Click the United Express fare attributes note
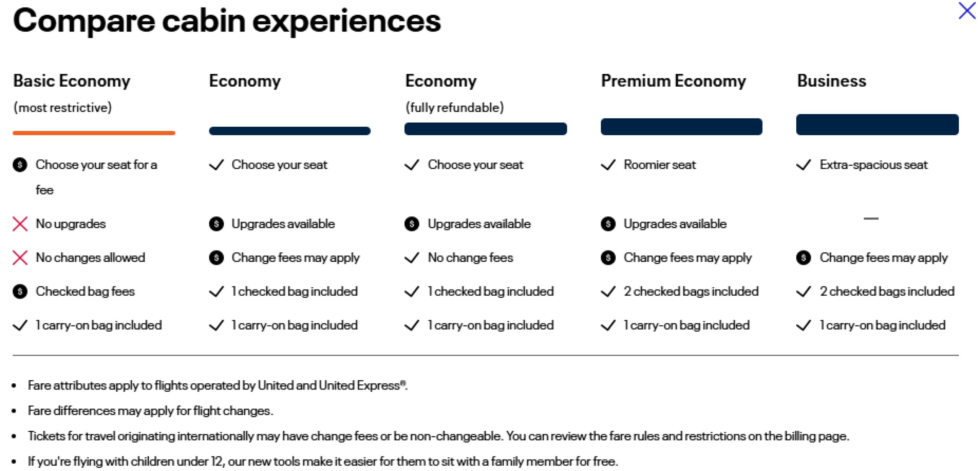980x471 pixels. tap(217, 385)
